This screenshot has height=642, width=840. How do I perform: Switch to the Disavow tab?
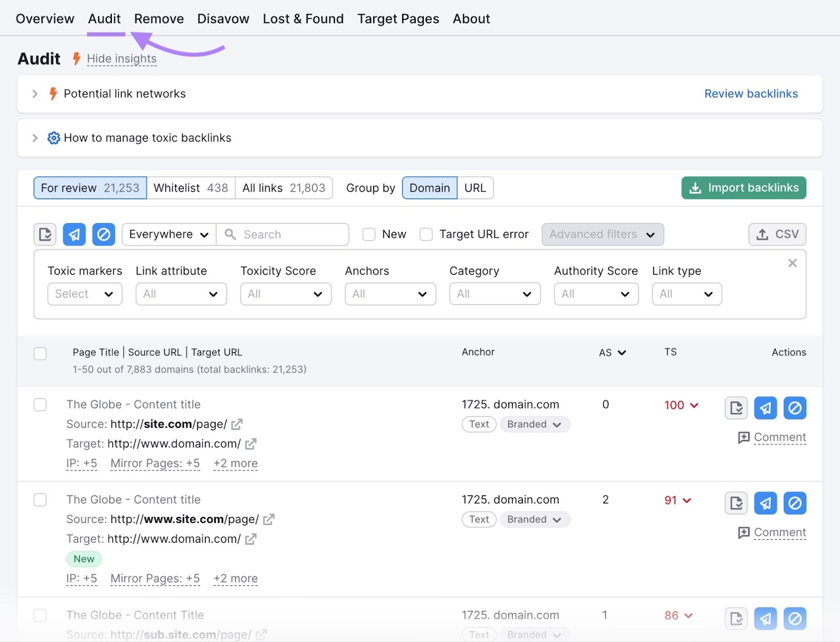pos(223,18)
